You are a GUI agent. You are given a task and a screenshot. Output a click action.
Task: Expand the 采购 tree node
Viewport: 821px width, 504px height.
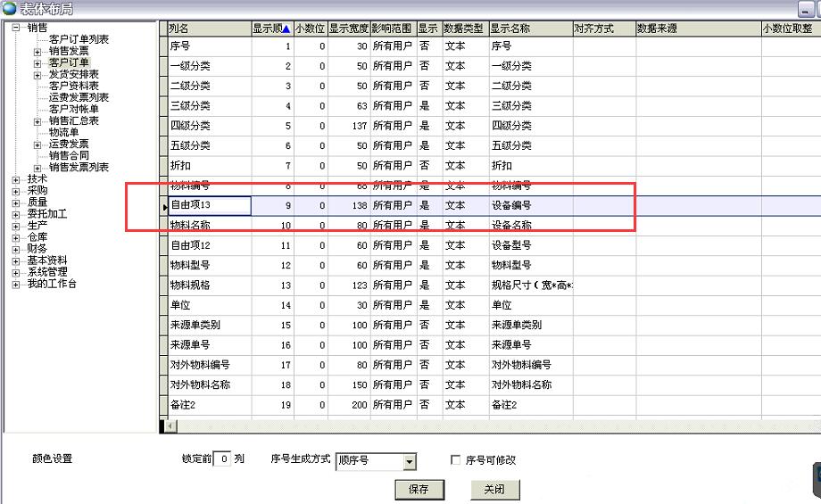click(16, 191)
